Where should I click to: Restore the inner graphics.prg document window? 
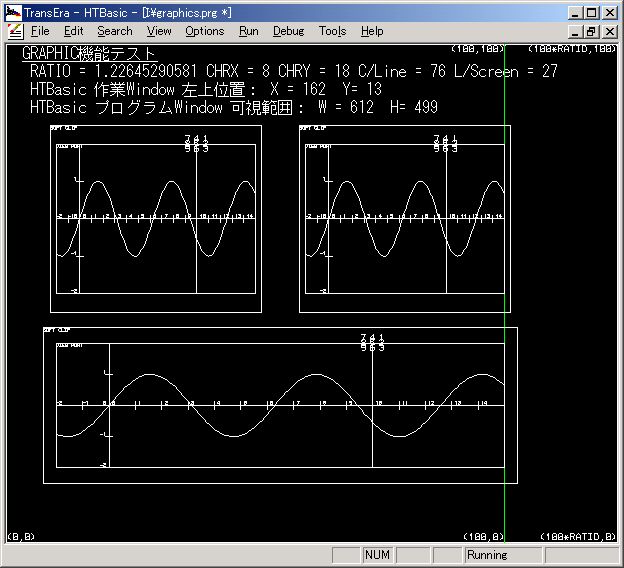click(591, 31)
